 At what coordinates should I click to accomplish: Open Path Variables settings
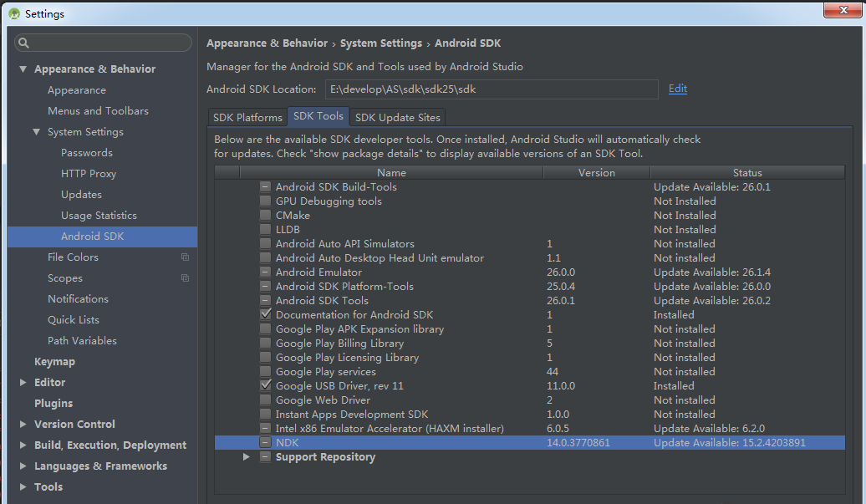82,341
